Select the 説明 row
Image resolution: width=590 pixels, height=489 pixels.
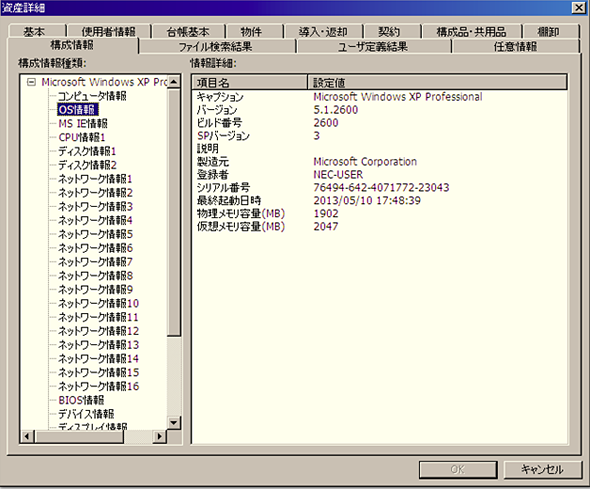tap(380, 149)
